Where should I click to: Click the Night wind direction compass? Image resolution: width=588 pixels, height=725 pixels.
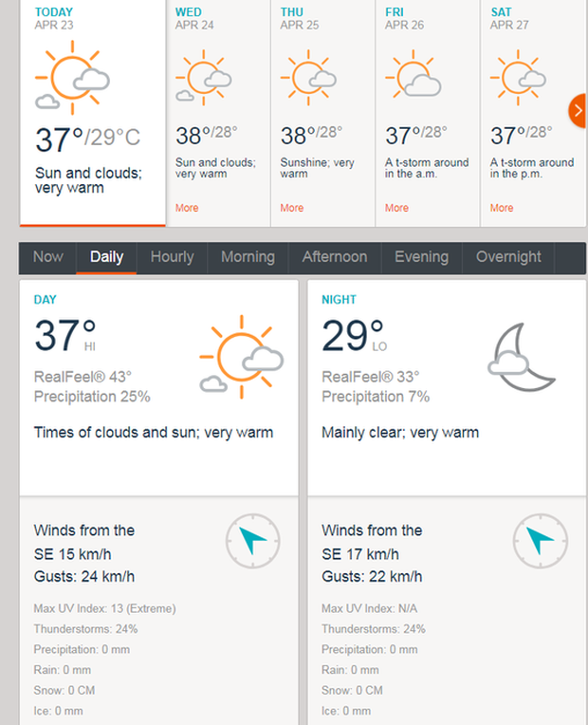[541, 541]
